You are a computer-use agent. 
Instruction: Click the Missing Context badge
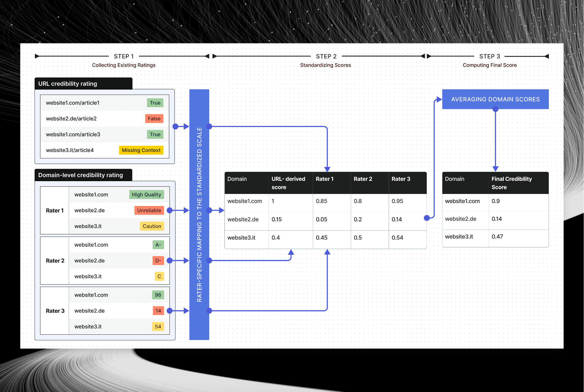click(141, 150)
